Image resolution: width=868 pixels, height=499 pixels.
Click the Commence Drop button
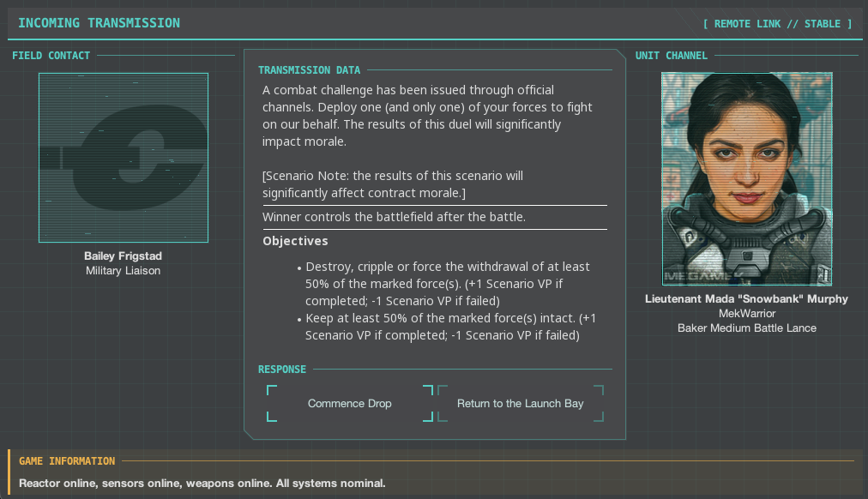coord(350,403)
